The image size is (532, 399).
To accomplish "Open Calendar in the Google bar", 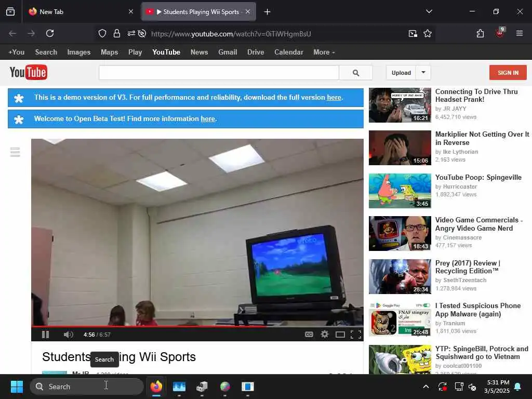I will [x=289, y=52].
